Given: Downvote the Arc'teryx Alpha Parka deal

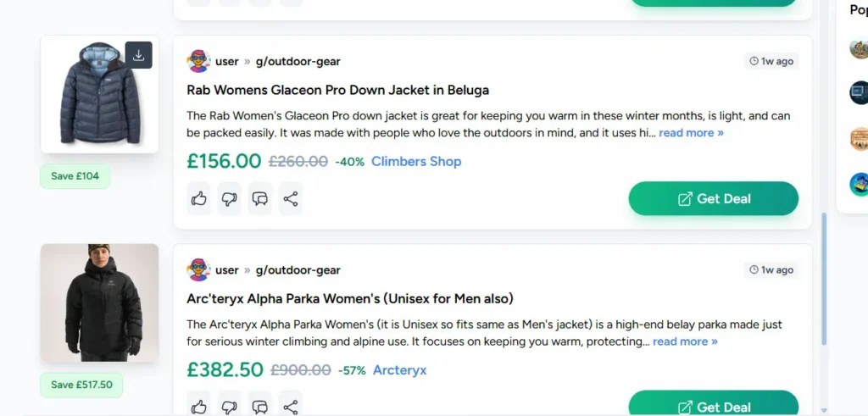Looking at the screenshot, I should click(x=230, y=406).
